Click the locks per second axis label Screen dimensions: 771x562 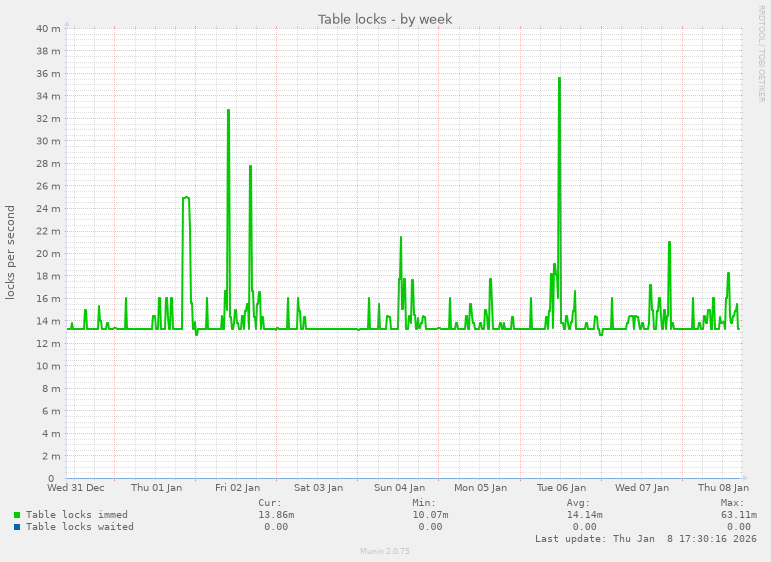[11, 252]
